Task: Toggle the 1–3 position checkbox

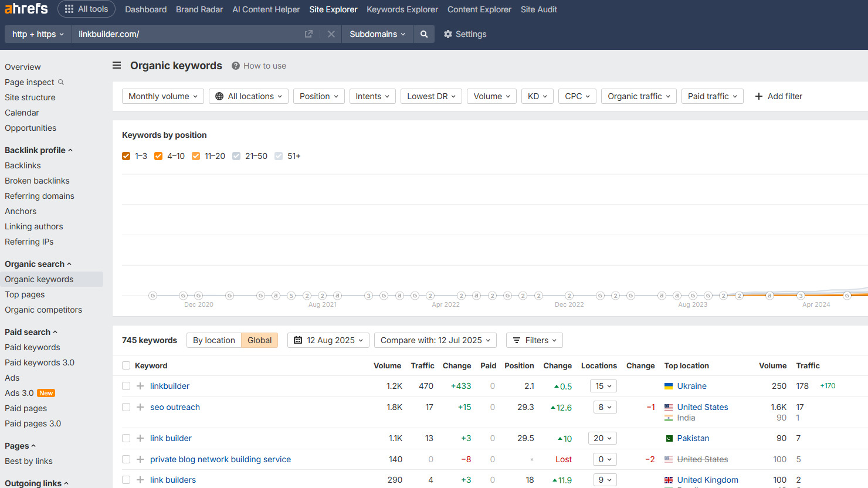Action: click(126, 156)
